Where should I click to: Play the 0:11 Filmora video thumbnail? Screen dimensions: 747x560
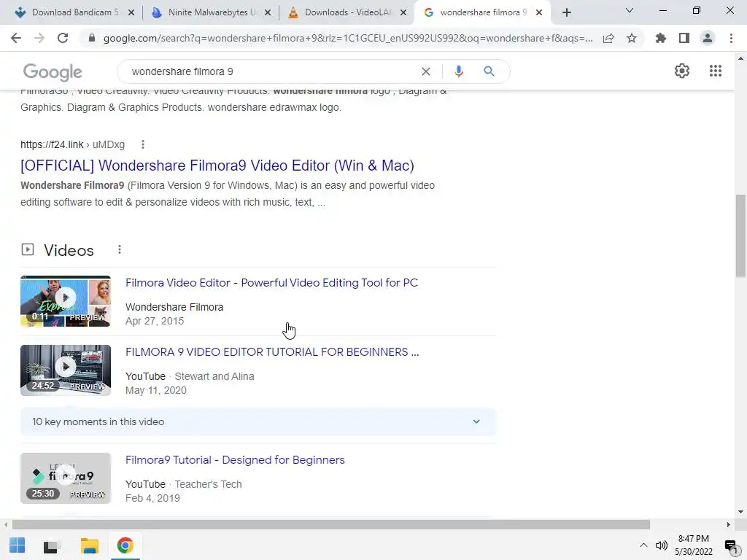(66, 301)
